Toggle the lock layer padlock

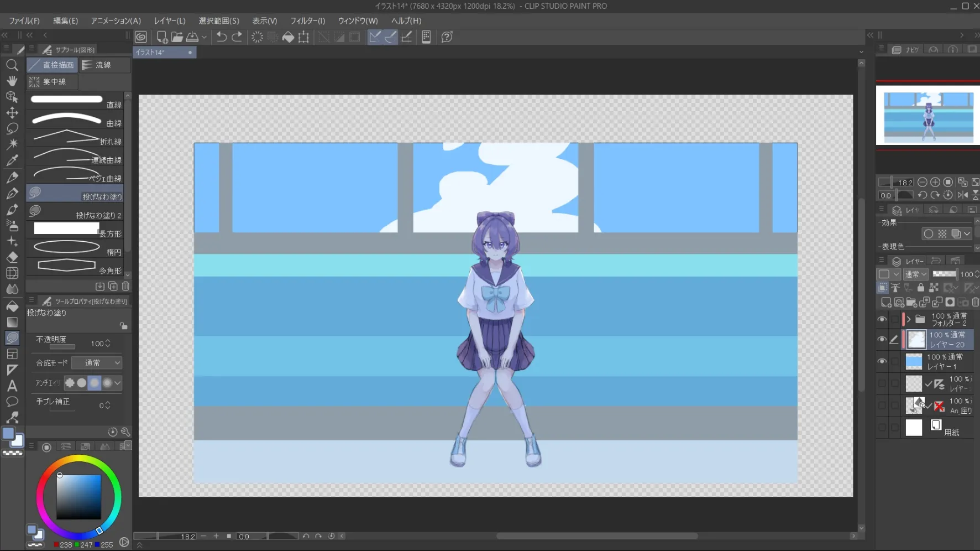920,288
